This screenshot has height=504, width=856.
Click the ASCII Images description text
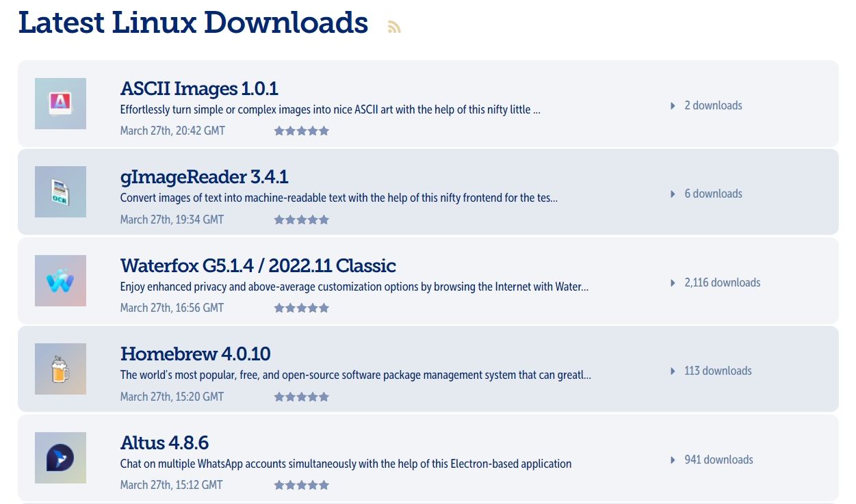[x=330, y=109]
